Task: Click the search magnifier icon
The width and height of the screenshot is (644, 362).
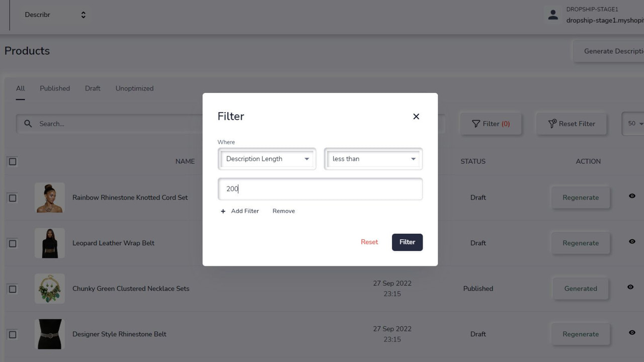Action: click(x=28, y=124)
